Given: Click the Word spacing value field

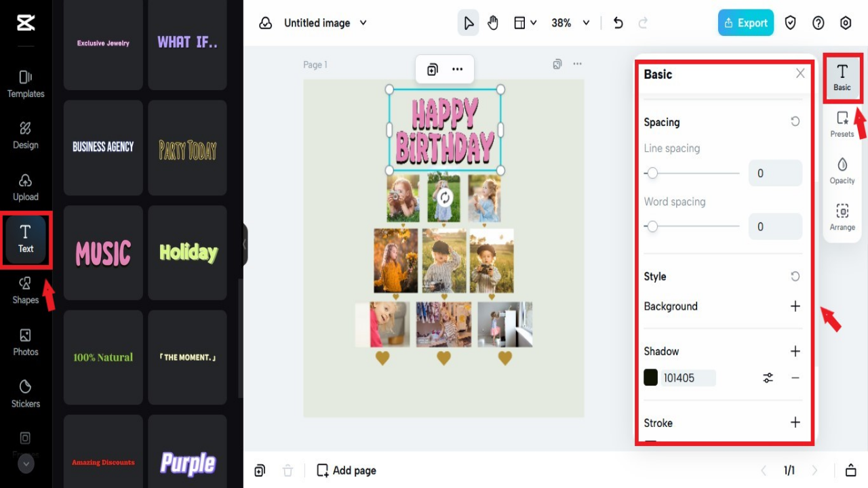Looking at the screenshot, I should (x=774, y=226).
